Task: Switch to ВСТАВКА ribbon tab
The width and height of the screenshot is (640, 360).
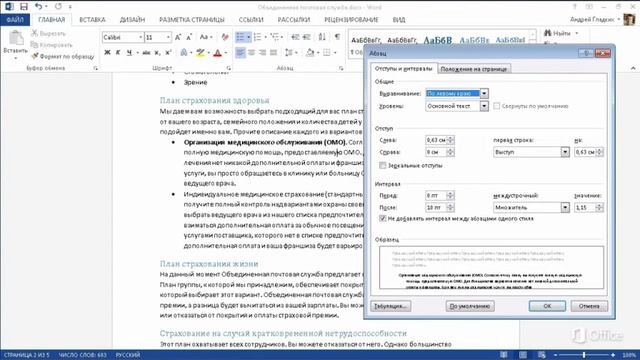Action: pos(92,20)
